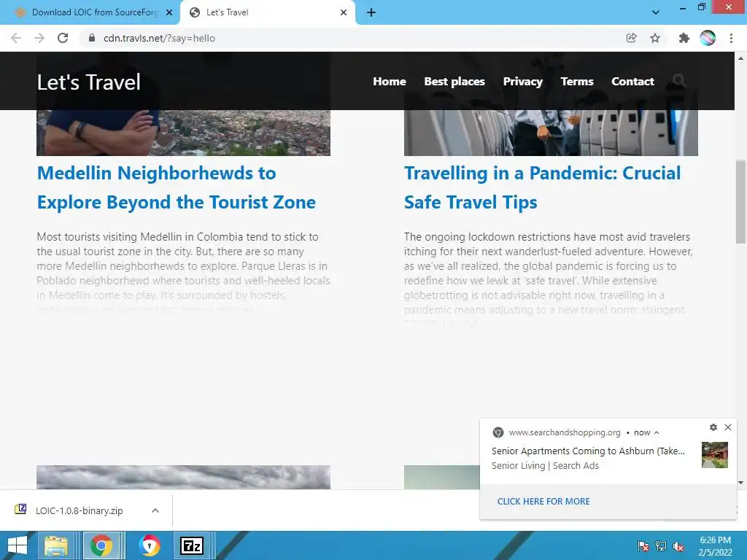Open the Action Center flag tray icon
The image size is (747, 560).
(x=643, y=545)
